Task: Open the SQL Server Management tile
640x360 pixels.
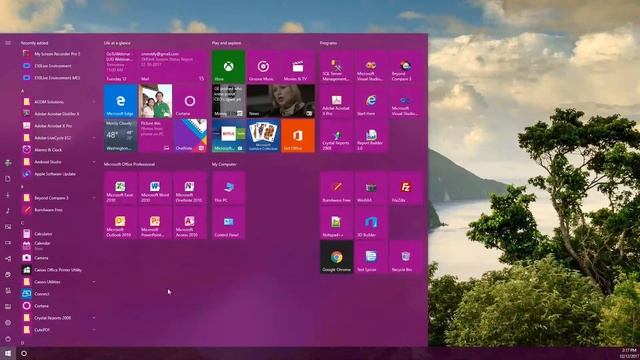Action: pyautogui.click(x=336, y=67)
